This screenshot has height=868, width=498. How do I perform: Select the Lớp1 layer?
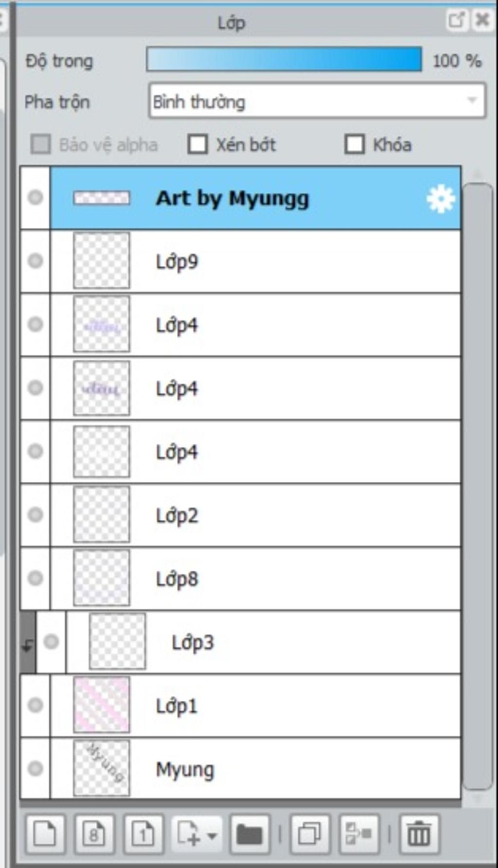click(x=255, y=705)
